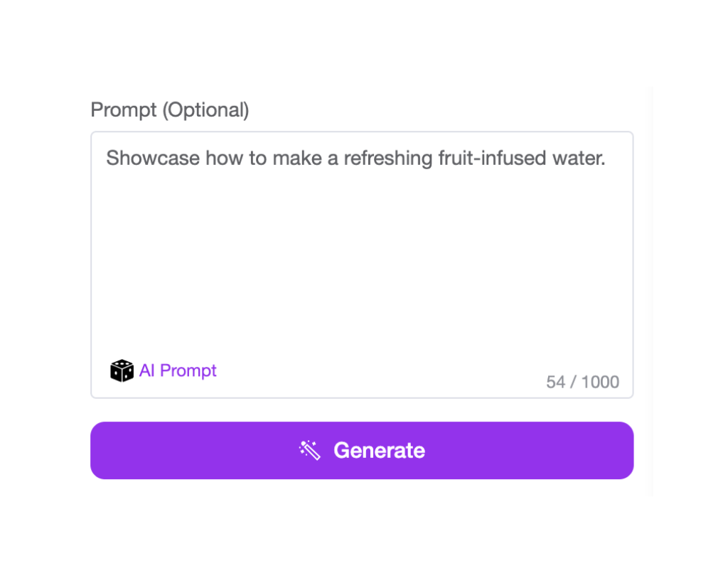Click the magic wand icon on Generate
The image size is (728, 583).
coord(310,450)
